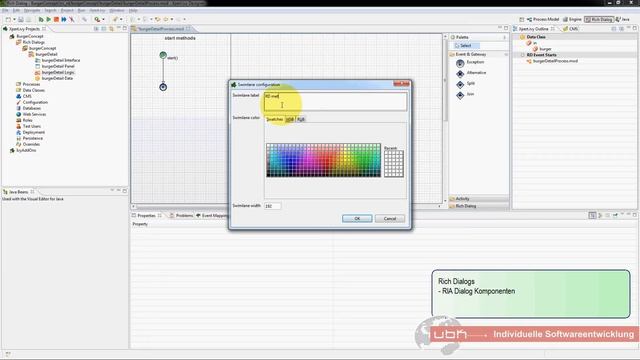Select burgerDetail Data tree item

(57, 78)
